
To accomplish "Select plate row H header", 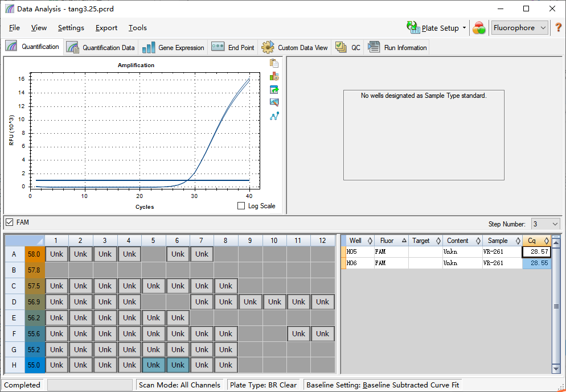I will tap(14, 365).
